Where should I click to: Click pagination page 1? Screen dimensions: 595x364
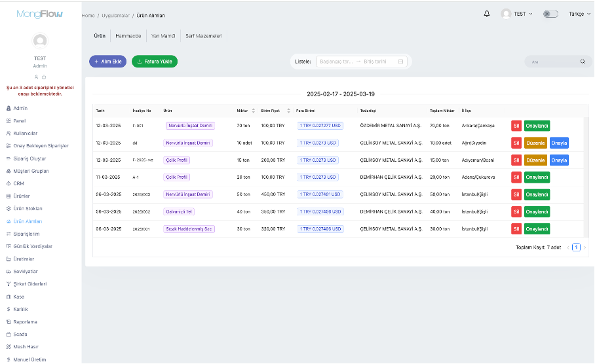(576, 247)
